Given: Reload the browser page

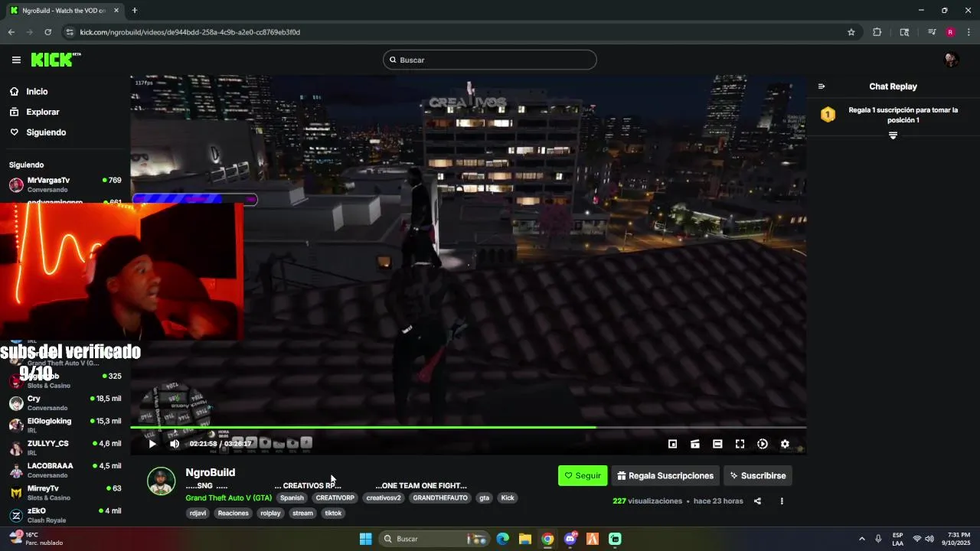Looking at the screenshot, I should pos(47,32).
